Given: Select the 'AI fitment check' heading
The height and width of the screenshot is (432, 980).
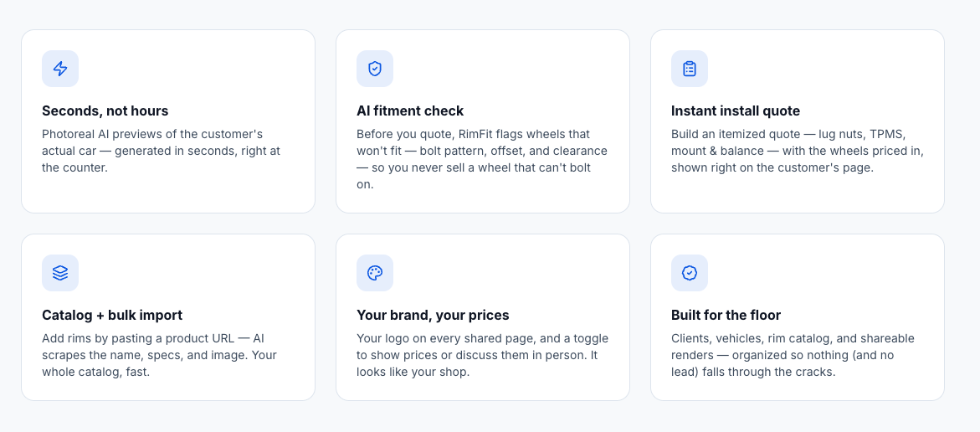Looking at the screenshot, I should (410, 111).
